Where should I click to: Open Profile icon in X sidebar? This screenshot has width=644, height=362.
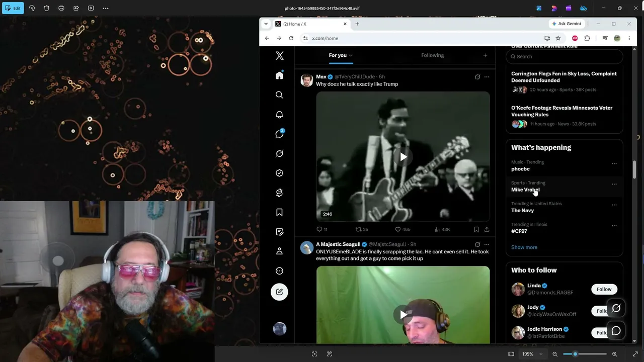(x=280, y=251)
